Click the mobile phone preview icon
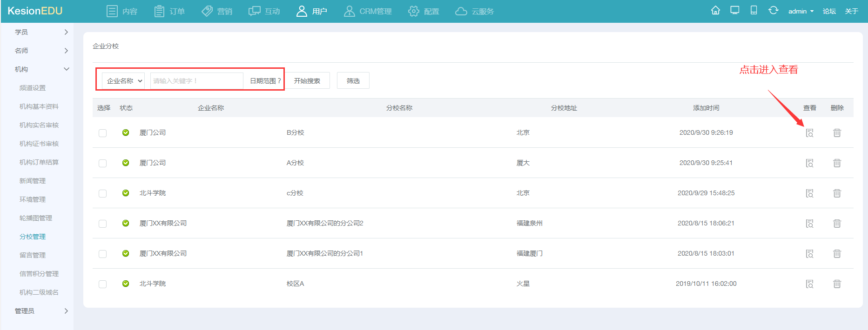 (754, 11)
